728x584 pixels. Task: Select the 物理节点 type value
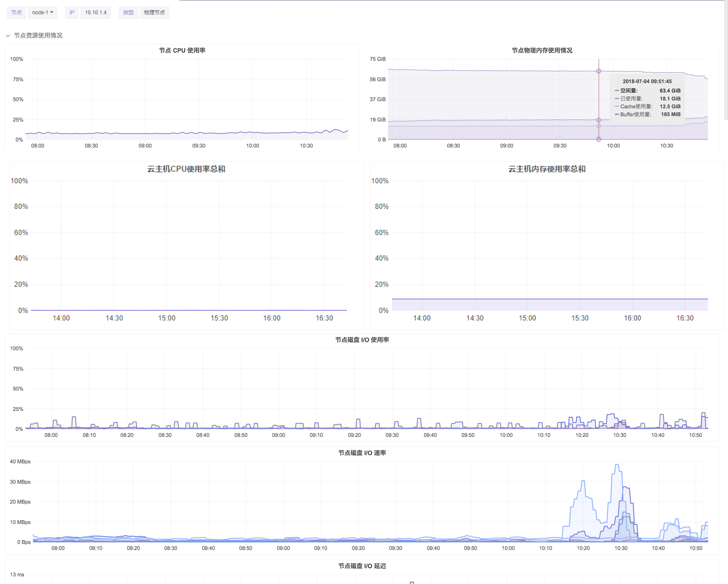154,13
